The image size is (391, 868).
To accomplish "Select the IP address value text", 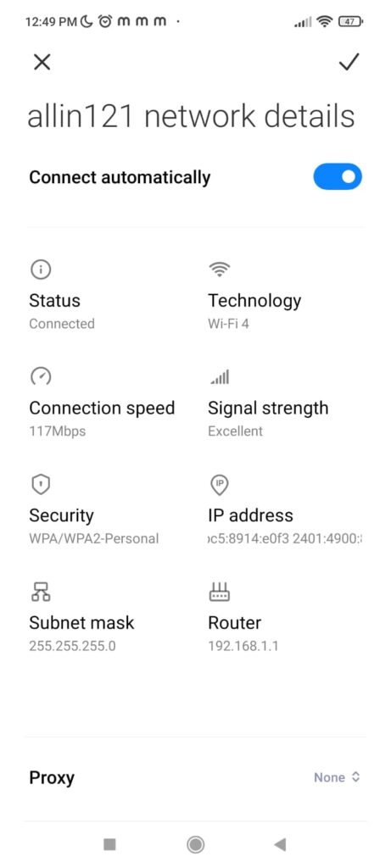I will [285, 538].
